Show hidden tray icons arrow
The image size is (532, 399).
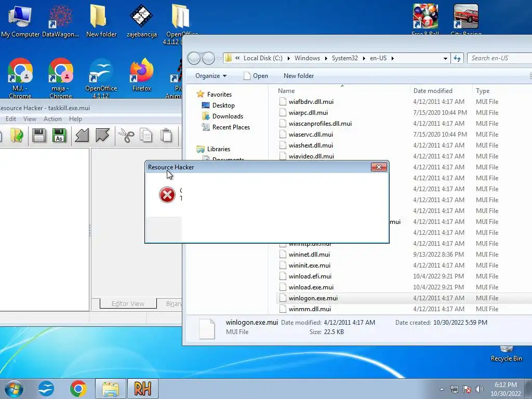tap(442, 389)
